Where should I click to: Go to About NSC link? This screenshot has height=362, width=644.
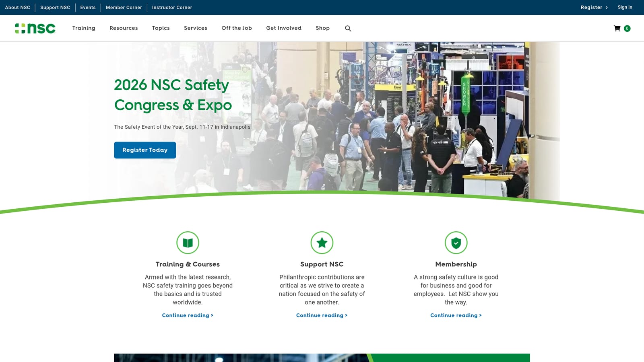coord(18,7)
